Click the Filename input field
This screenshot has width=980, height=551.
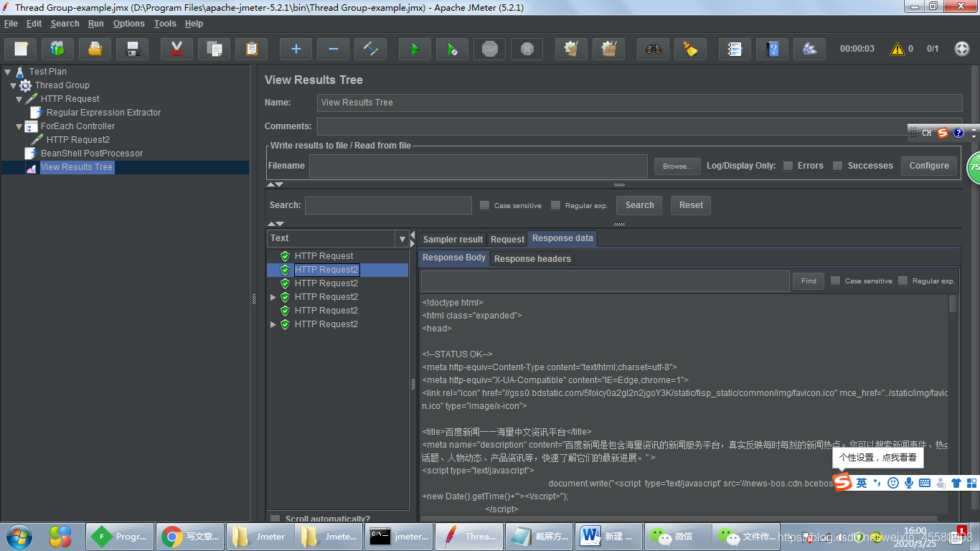click(479, 166)
